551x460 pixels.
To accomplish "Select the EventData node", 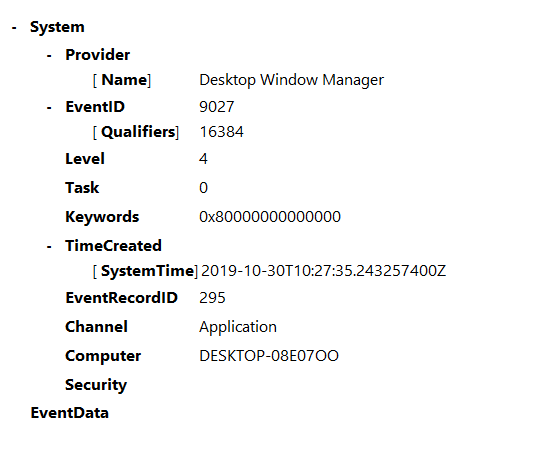I will click(70, 413).
